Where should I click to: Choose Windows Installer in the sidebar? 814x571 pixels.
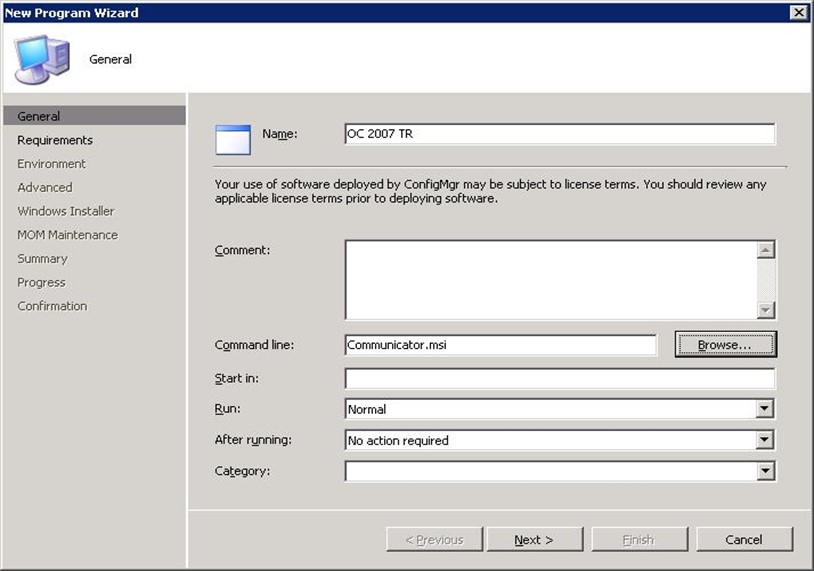pyautogui.click(x=66, y=211)
